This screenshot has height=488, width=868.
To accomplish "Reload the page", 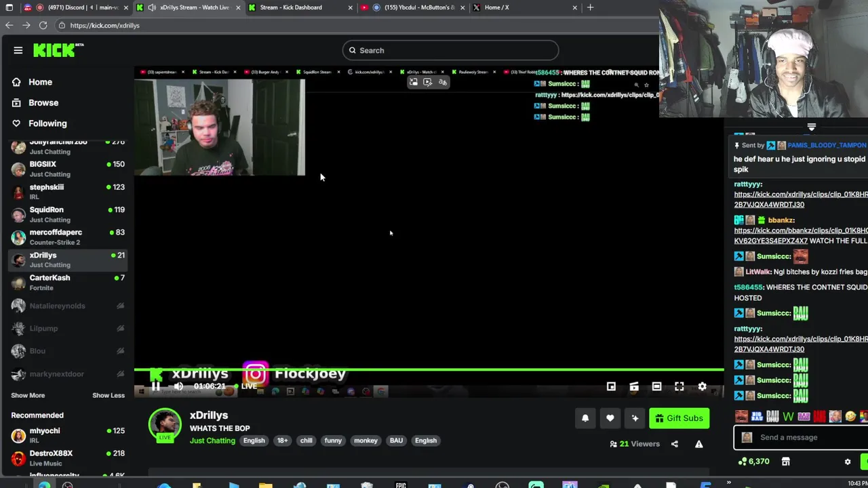I will pos(43,25).
